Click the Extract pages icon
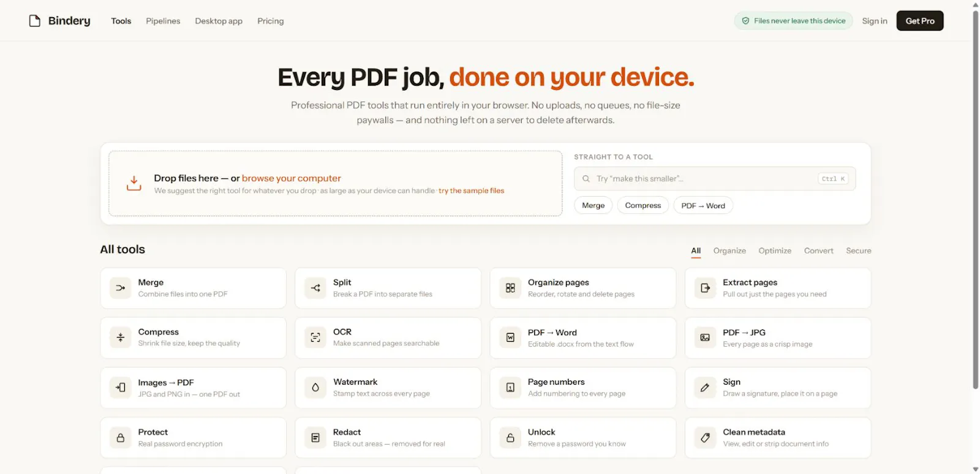 tap(705, 288)
